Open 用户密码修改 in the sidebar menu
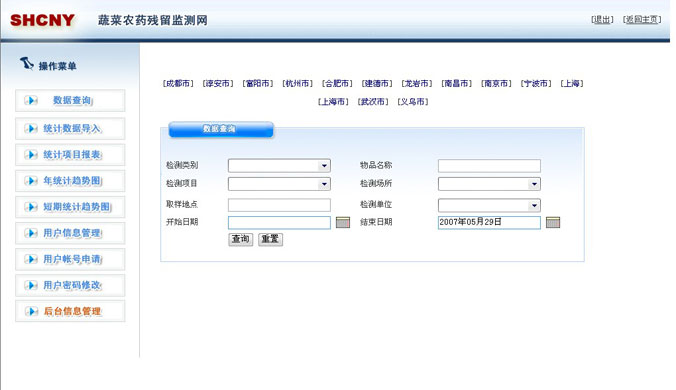 pyautogui.click(x=70, y=285)
